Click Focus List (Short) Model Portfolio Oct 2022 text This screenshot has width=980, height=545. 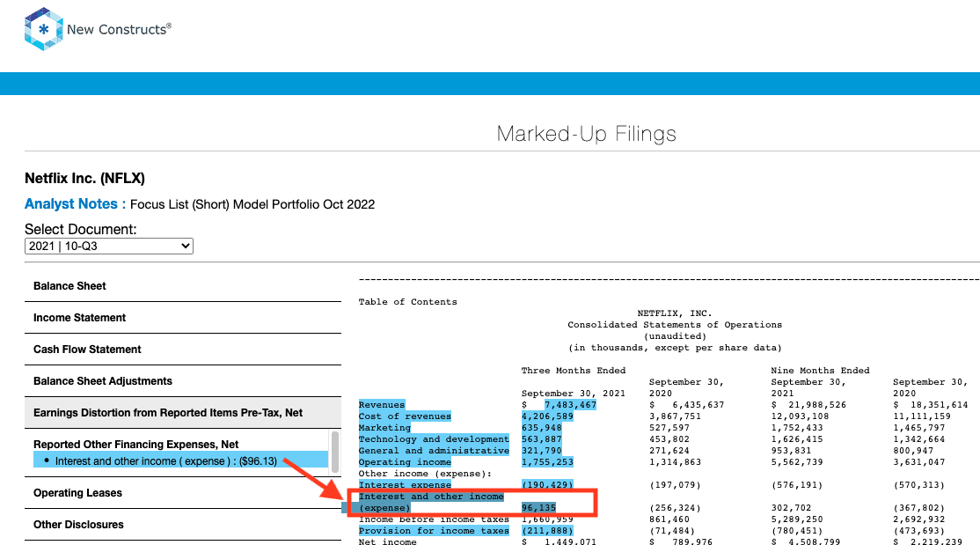(252, 204)
